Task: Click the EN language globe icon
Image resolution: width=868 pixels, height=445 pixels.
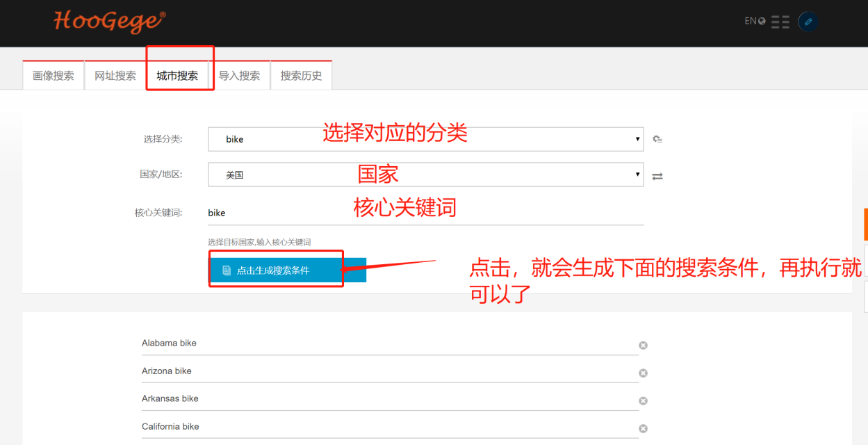Action: point(755,21)
